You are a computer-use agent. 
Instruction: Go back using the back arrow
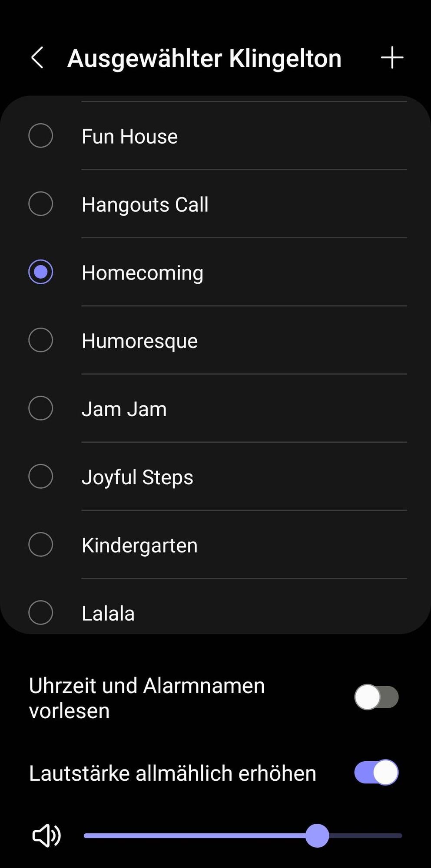(37, 58)
